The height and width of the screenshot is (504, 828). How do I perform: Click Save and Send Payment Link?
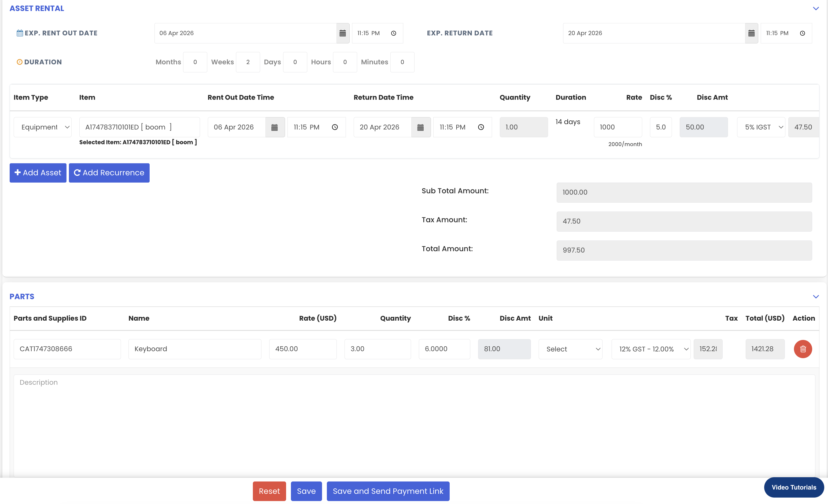(388, 491)
